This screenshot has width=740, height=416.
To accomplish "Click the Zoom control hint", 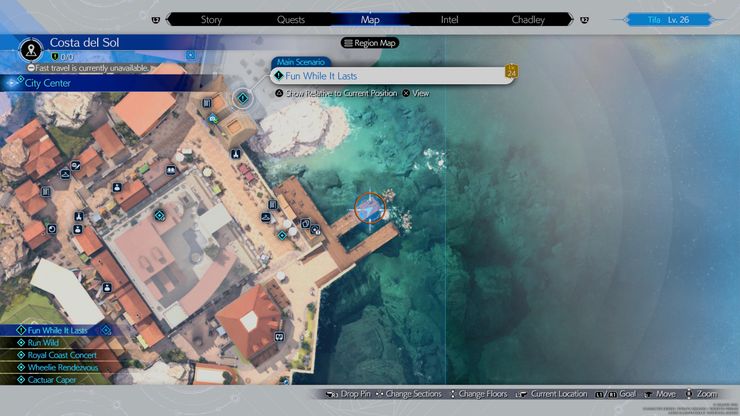I will tap(701, 394).
